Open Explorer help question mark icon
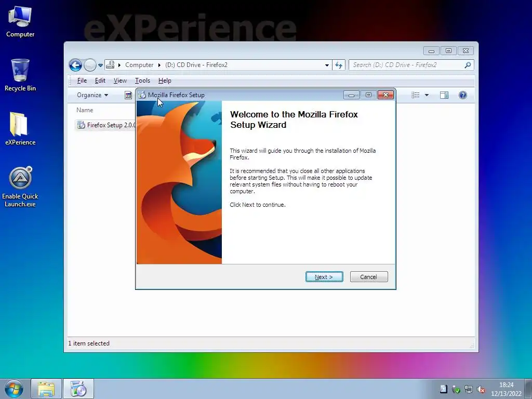532x399 pixels. click(x=462, y=95)
